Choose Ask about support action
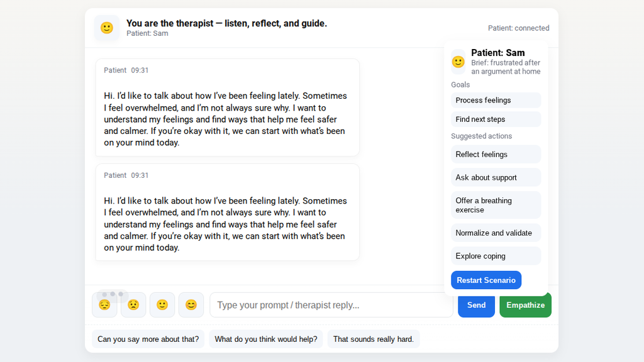 [x=496, y=177]
